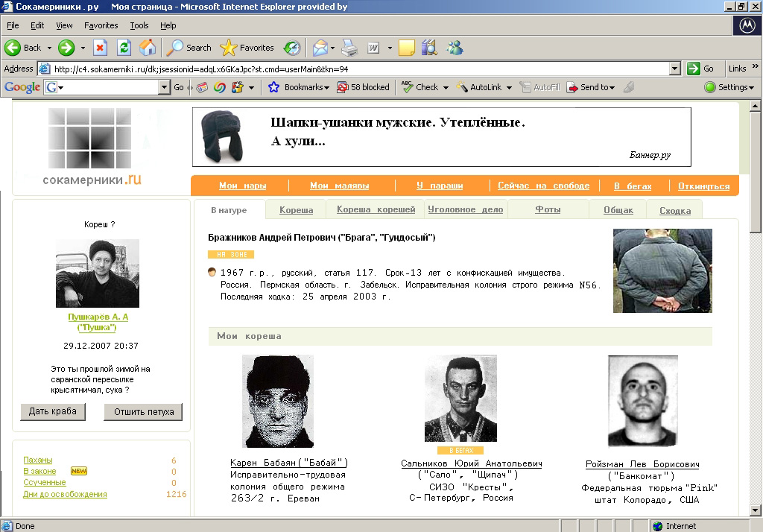The height and width of the screenshot is (532, 763).
Task: Open History via the clock toolbar icon
Action: click(291, 47)
